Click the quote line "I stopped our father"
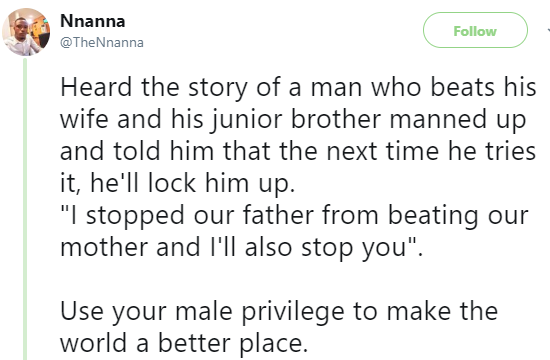The height and width of the screenshot is (360, 550). [x=294, y=216]
